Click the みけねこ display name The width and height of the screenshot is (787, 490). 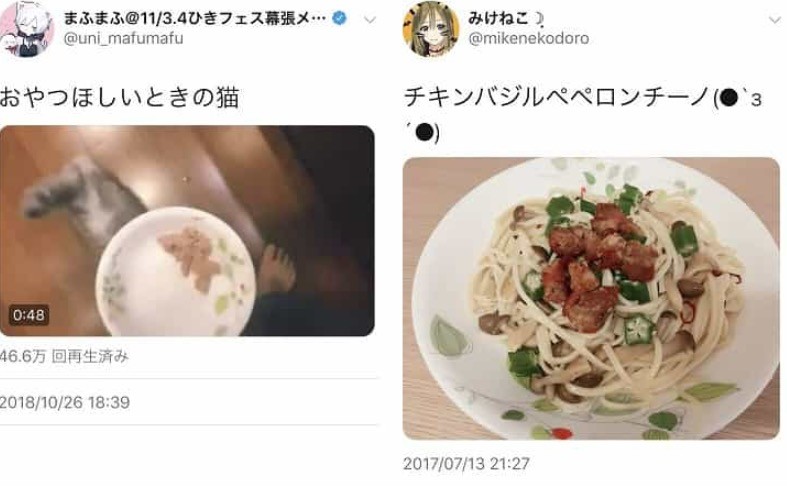[x=498, y=19]
